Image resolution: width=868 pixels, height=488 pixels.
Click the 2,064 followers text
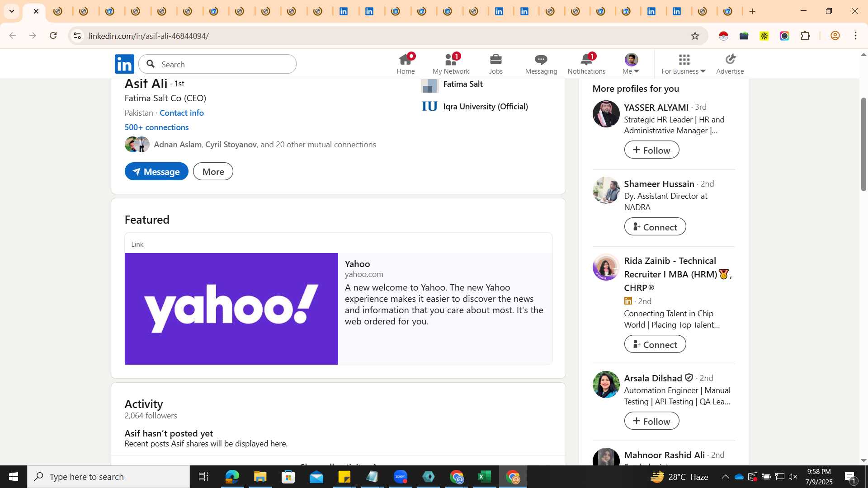click(x=151, y=416)
